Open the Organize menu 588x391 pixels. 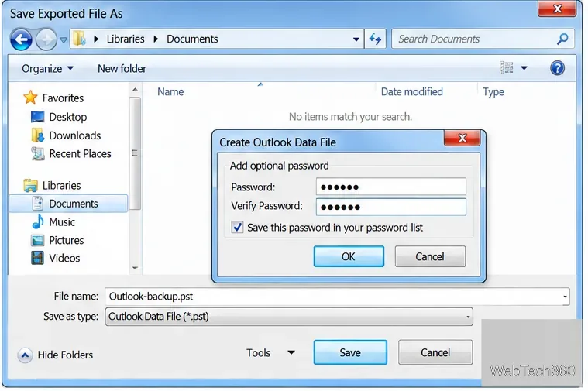47,69
